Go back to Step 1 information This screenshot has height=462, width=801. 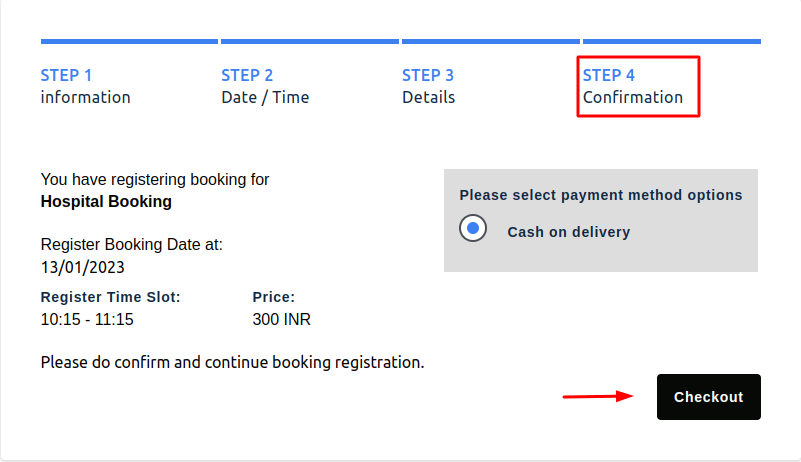85,86
